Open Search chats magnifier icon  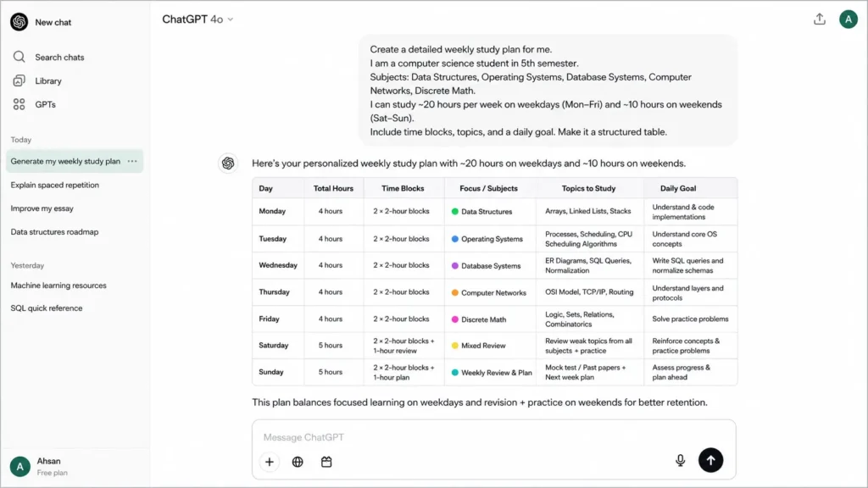[x=19, y=57]
